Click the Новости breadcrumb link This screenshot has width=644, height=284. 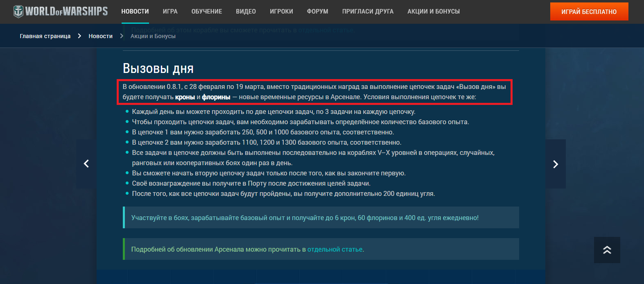(x=100, y=36)
